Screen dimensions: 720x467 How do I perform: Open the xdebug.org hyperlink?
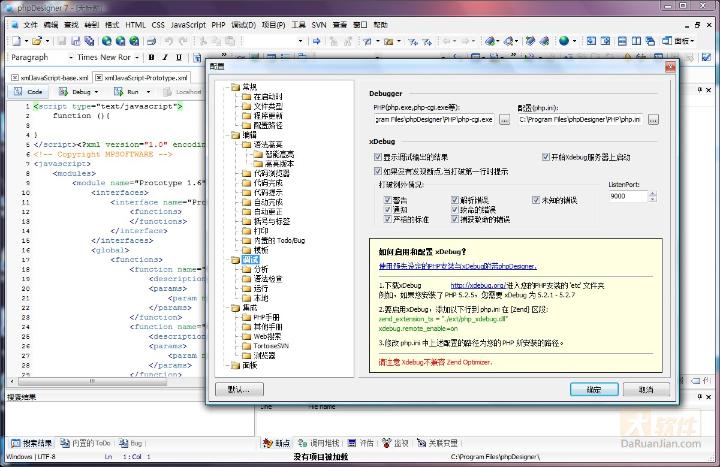(x=478, y=285)
